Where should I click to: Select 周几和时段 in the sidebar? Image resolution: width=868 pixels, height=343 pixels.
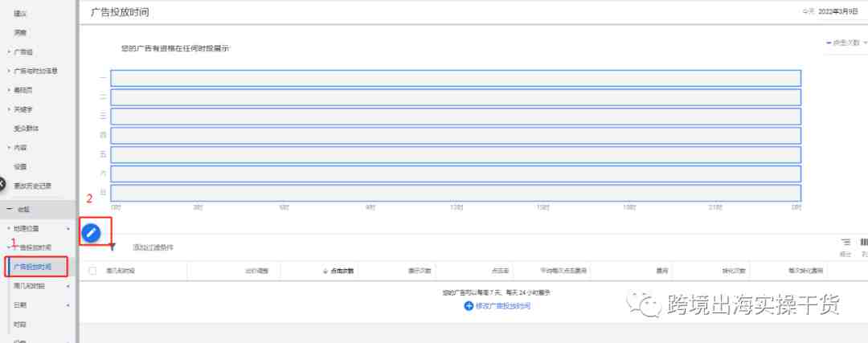[x=30, y=286]
